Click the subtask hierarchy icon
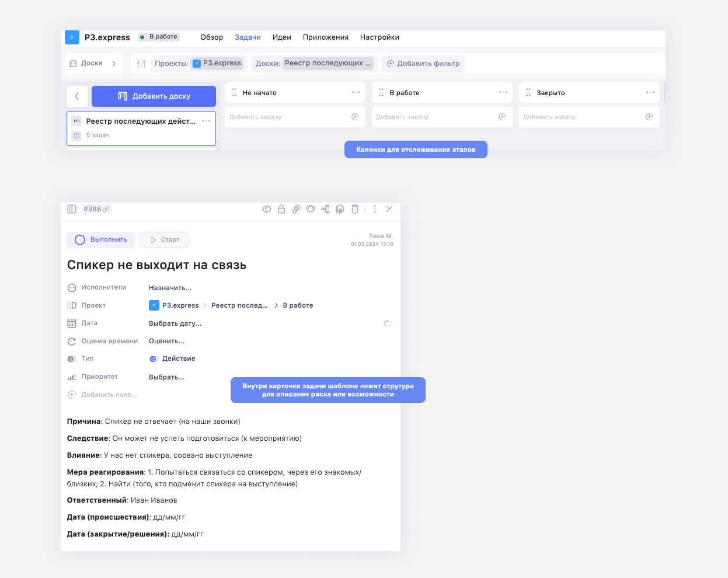The height and width of the screenshot is (578, 728). point(325,209)
